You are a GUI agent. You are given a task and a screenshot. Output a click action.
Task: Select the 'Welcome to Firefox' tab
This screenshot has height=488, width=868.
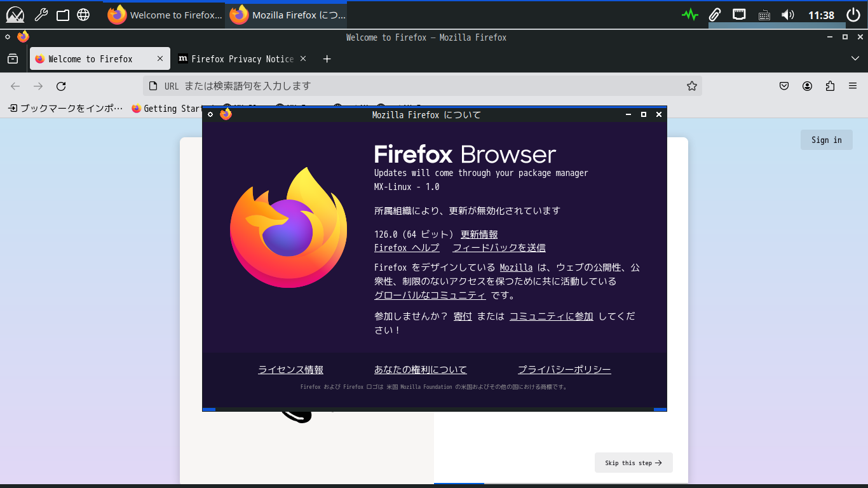pos(100,59)
